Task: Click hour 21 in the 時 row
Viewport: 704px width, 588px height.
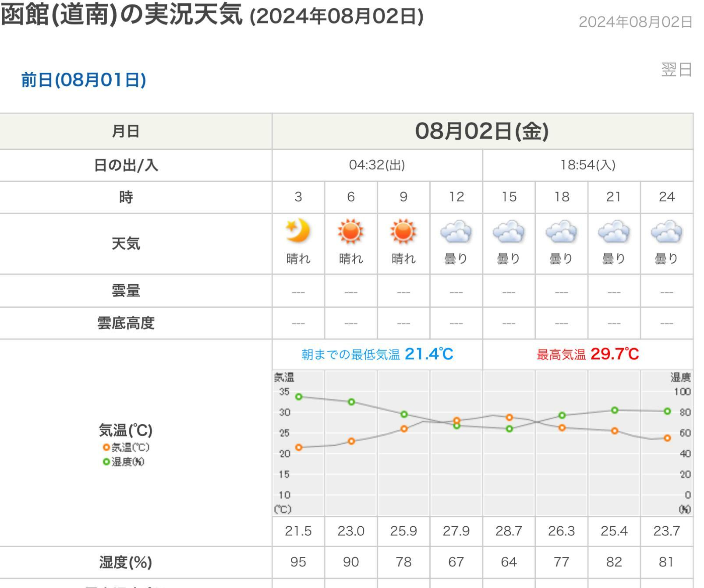Action: pyautogui.click(x=614, y=197)
